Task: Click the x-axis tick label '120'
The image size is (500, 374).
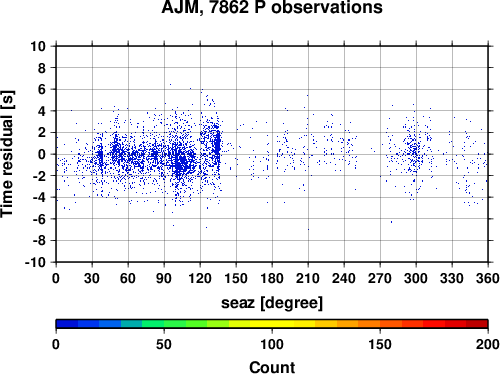Action: point(200,278)
